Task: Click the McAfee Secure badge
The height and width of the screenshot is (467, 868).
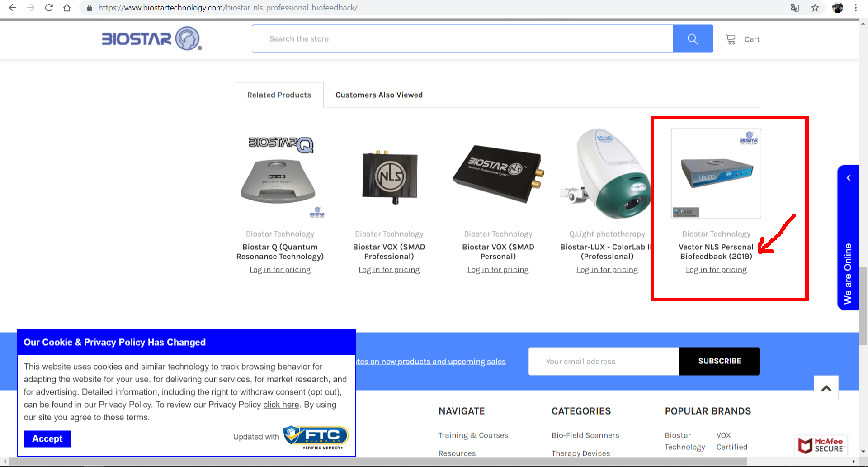Action: click(821, 445)
